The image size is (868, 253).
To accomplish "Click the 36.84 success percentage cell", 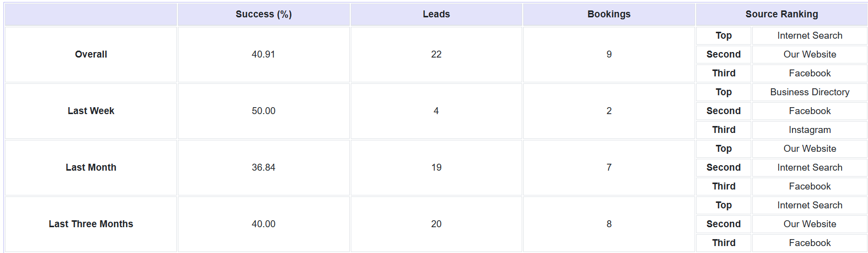I will tap(263, 168).
